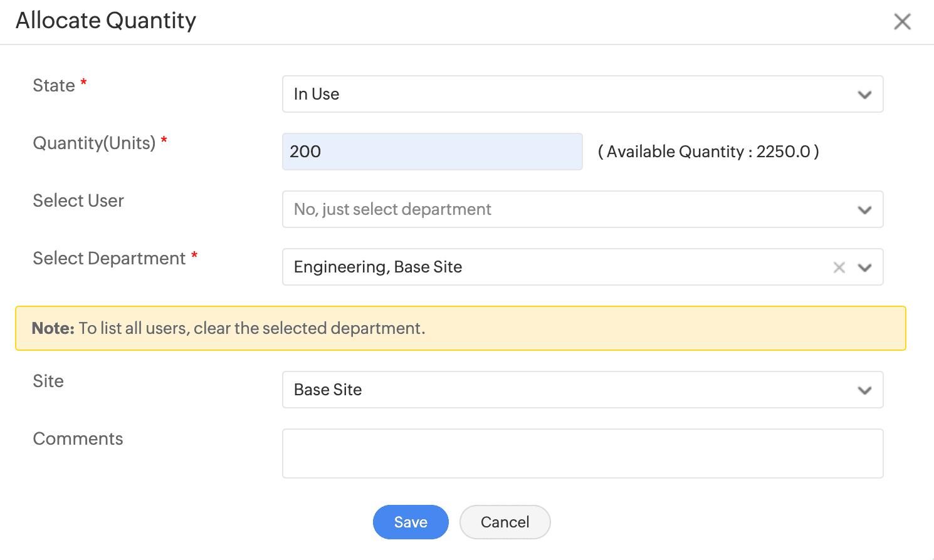Viewport: 934px width, 560px height.
Task: Open the Site dropdown showing Base Site
Action: click(x=564, y=390)
